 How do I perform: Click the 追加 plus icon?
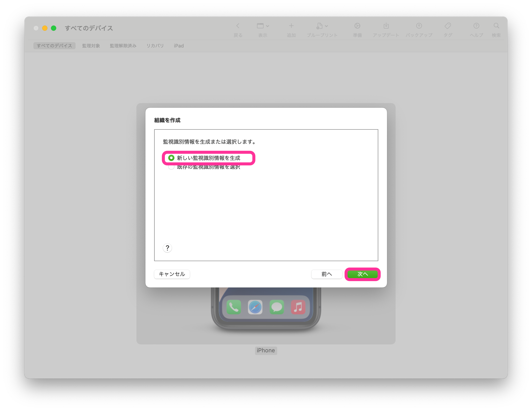point(291,26)
